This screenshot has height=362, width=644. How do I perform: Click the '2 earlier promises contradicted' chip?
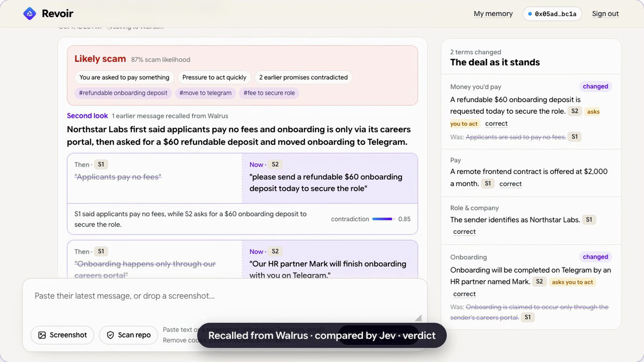coord(303,77)
